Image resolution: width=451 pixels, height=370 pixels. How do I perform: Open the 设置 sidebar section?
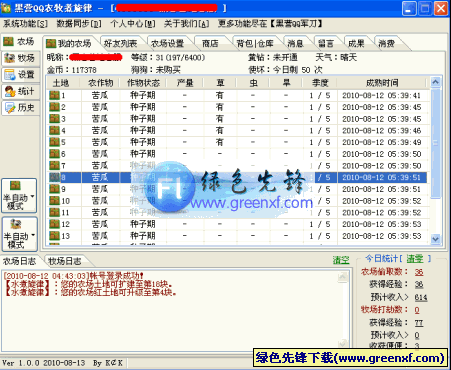[x=21, y=74]
